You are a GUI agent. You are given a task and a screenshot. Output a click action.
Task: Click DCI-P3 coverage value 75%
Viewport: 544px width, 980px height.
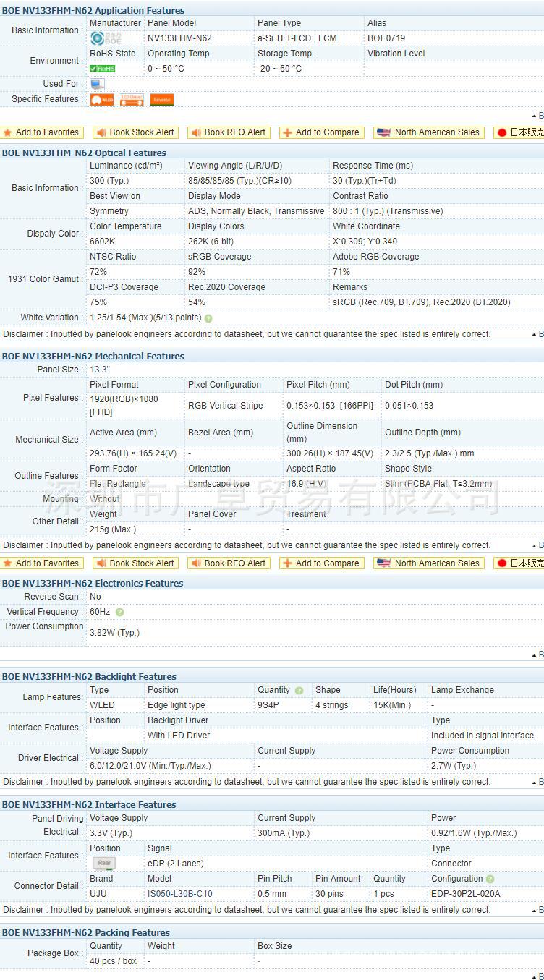(x=98, y=302)
